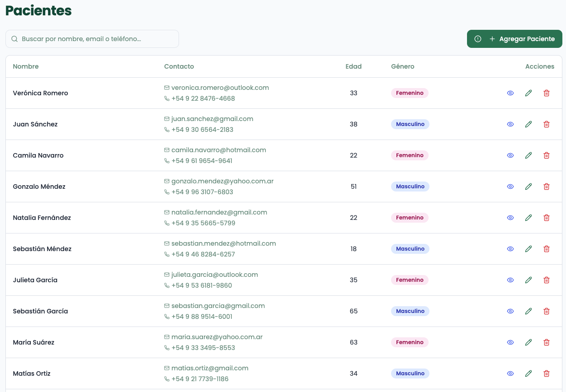Delete Matías Ortiz trash icon
The width and height of the screenshot is (566, 392).
547,373
